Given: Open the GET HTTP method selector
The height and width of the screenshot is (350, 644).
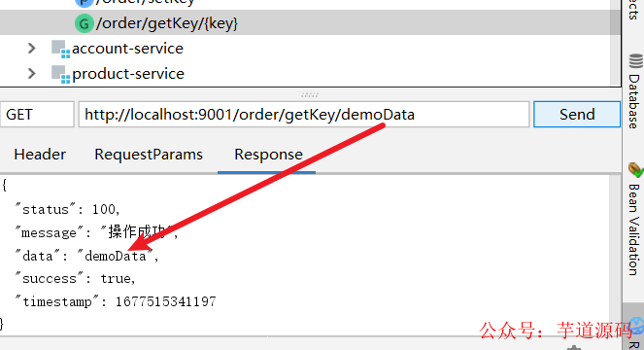Looking at the screenshot, I should tap(37, 115).
